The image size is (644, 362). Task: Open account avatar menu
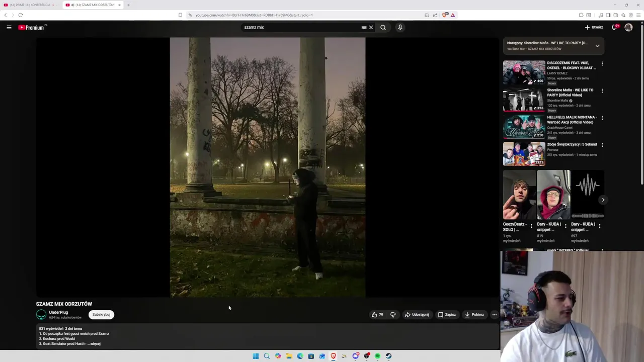coord(628,27)
